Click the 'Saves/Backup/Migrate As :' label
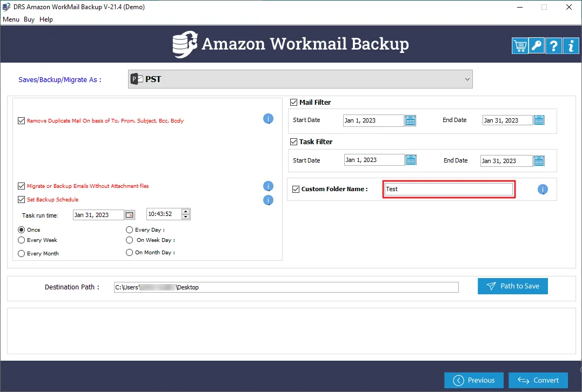The image size is (582, 392). tap(60, 80)
